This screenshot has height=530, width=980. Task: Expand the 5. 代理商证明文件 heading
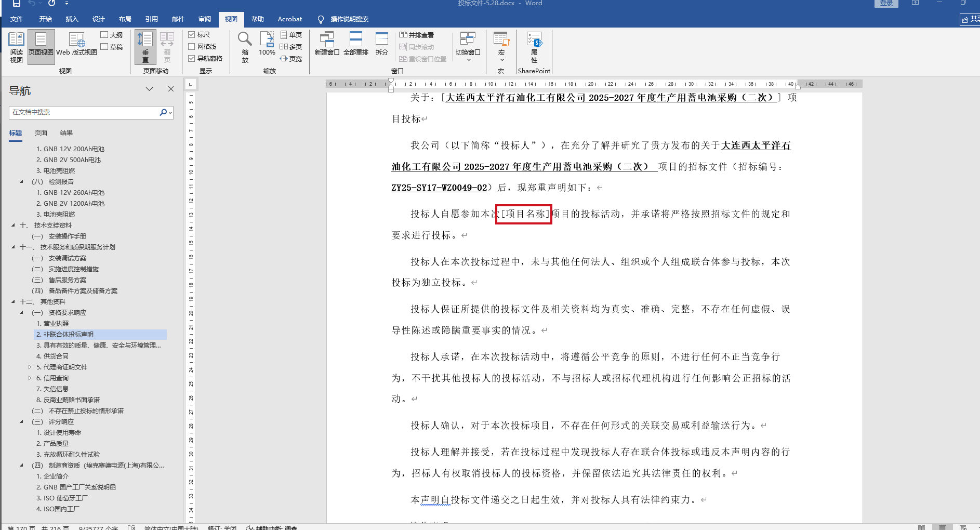30,367
